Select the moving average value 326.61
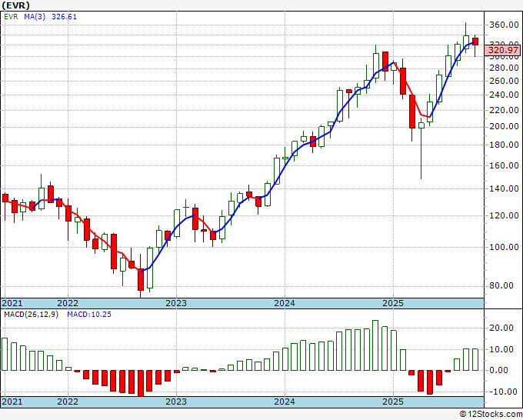 [x=64, y=17]
